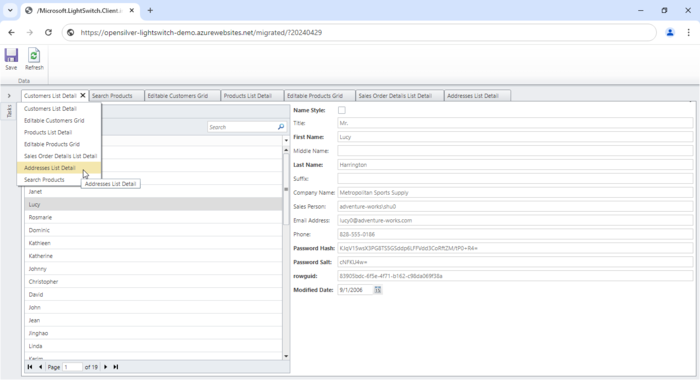The image size is (700, 380).
Task: Click the Sales Person field
Action: (515, 207)
